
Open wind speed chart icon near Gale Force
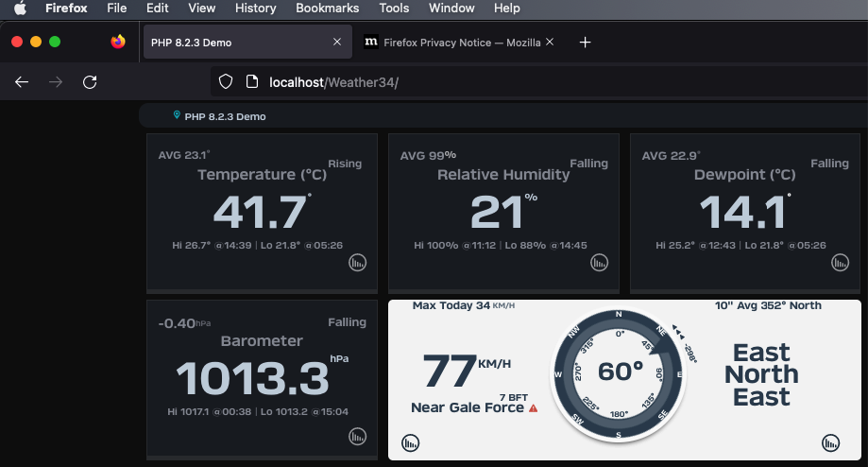[x=410, y=443]
